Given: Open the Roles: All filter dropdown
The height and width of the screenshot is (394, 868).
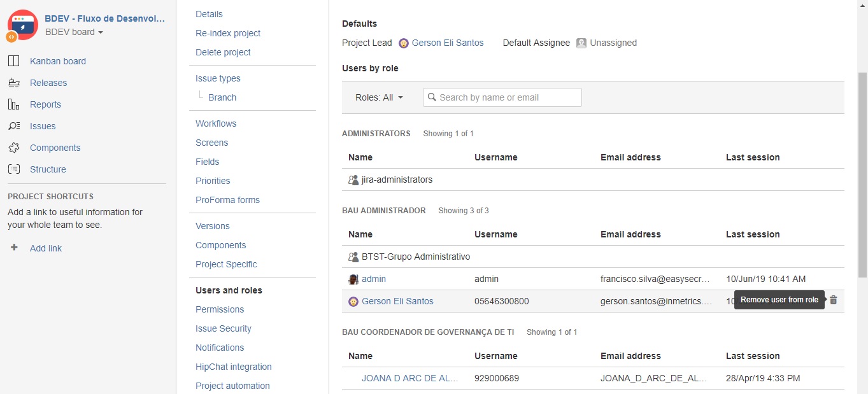Looking at the screenshot, I should tap(380, 97).
